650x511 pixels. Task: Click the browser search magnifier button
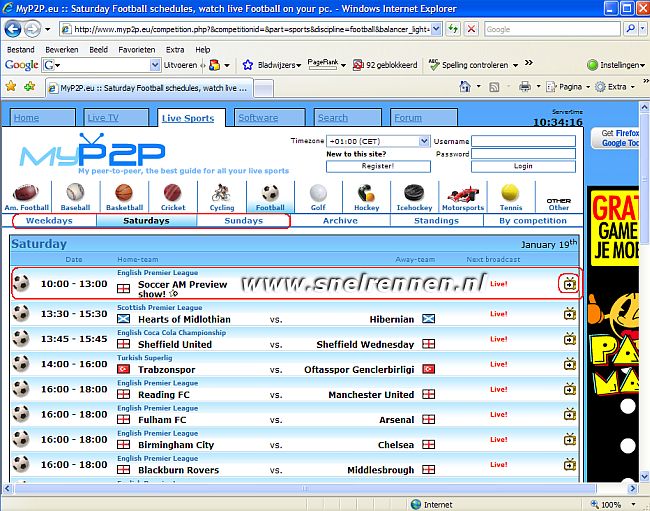631,29
